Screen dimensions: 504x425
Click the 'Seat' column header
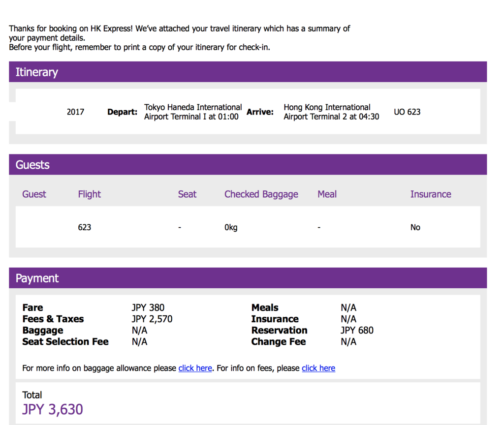(187, 194)
